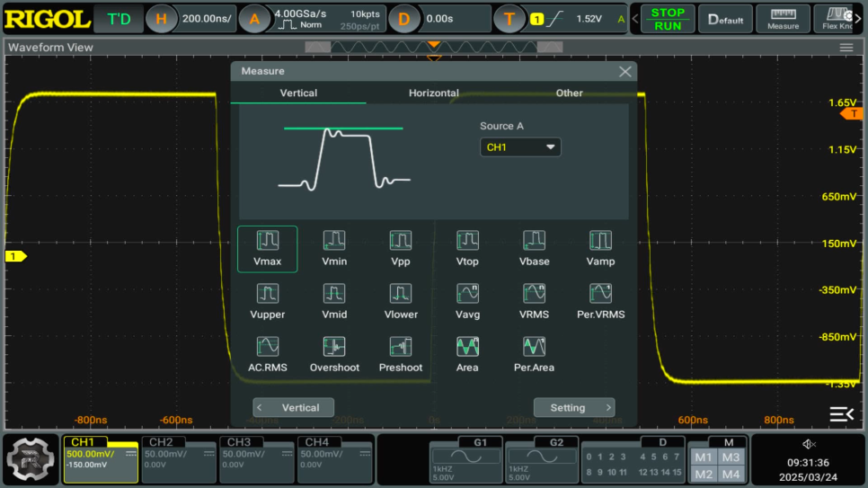Click the T'D trigger status indicator

119,19
